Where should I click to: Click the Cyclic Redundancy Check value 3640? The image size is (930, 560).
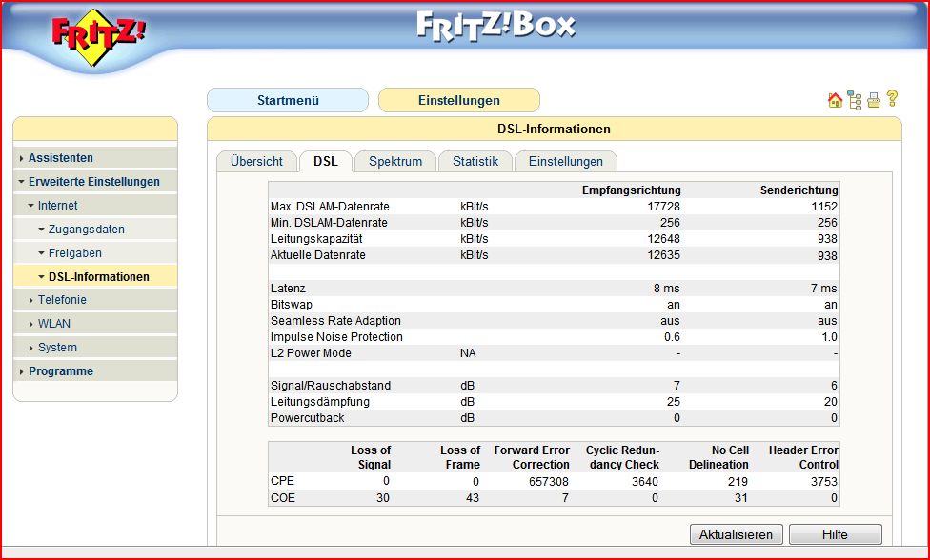(645, 481)
